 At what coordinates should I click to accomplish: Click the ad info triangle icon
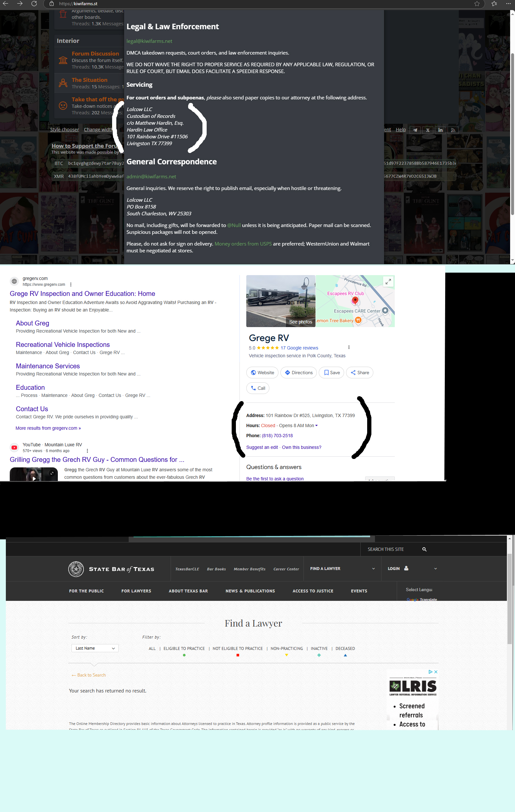coord(430,672)
